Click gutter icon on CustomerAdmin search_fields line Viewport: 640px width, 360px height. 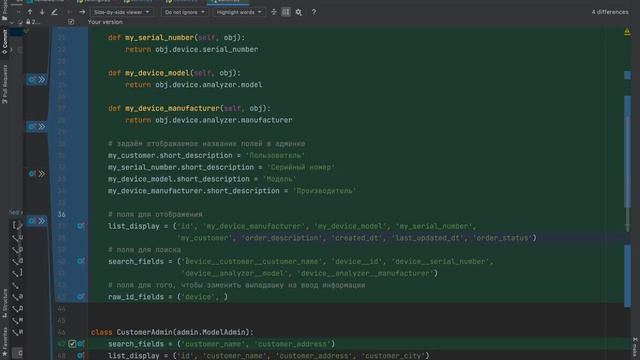click(x=81, y=344)
